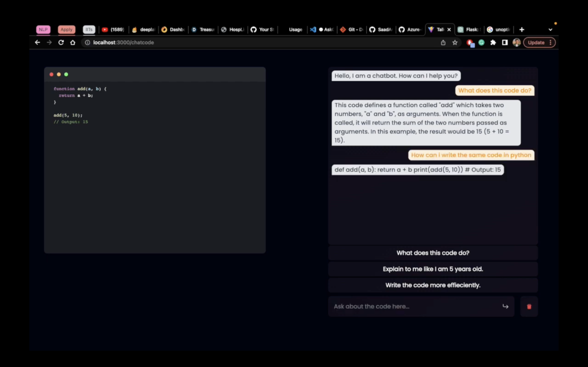588x367 pixels.
Task: Open the extensions puzzle icon
Action: 493,42
